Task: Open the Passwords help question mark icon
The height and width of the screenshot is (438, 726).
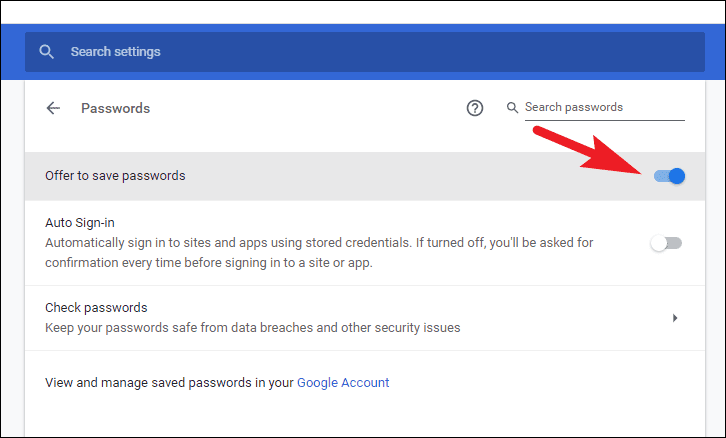Action: coord(475,108)
